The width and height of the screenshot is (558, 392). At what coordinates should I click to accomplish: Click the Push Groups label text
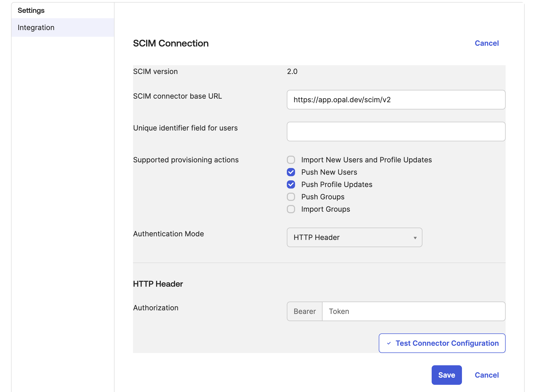[x=323, y=197]
